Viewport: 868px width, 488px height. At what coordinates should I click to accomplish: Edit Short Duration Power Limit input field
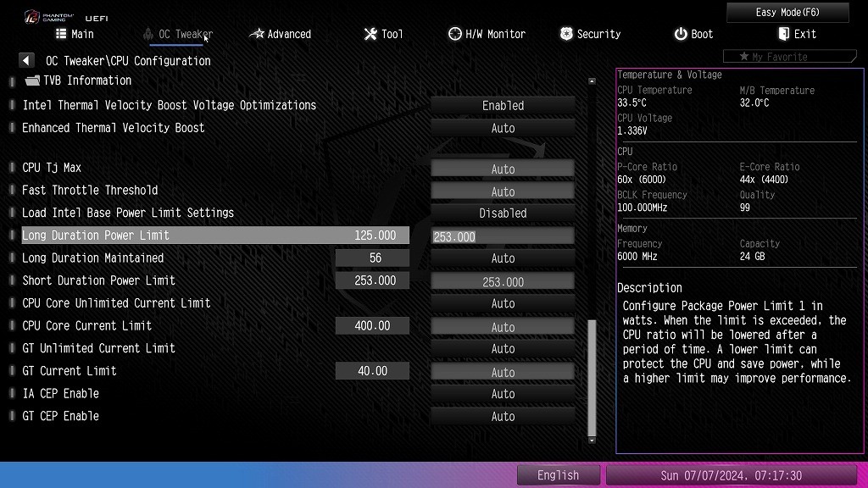(503, 281)
